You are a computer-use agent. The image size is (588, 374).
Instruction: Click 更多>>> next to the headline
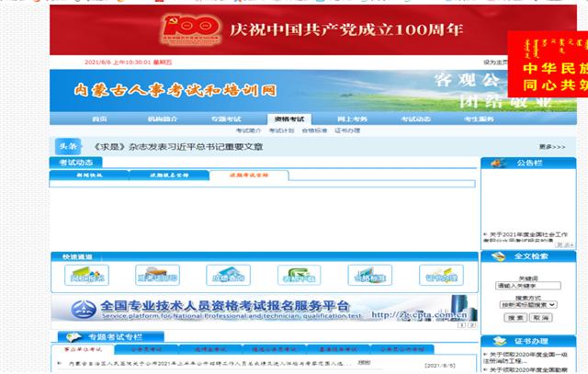click(551, 146)
